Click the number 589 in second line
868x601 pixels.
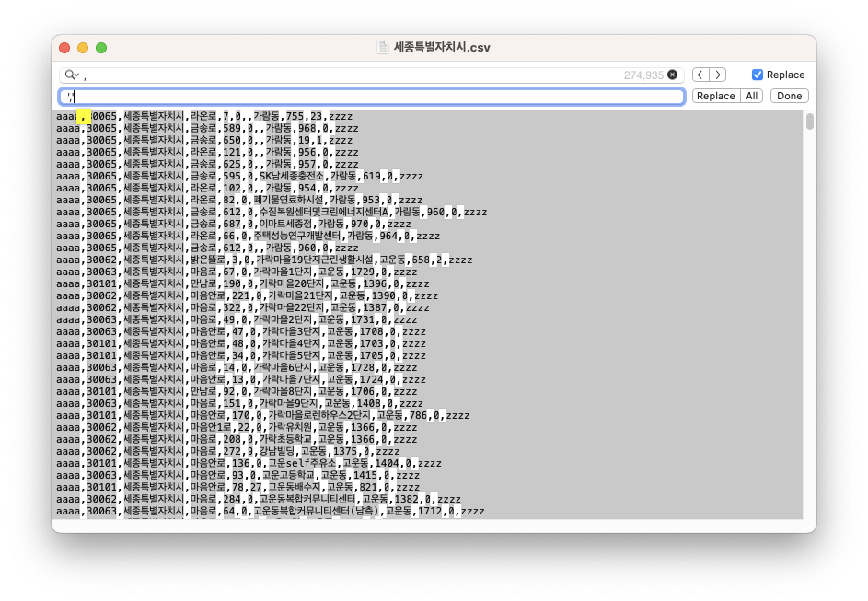[x=232, y=128]
